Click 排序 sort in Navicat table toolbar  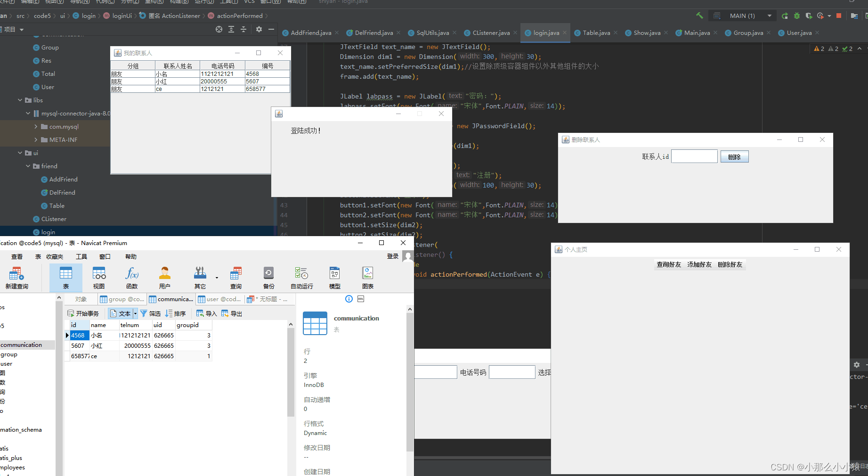[x=176, y=313]
